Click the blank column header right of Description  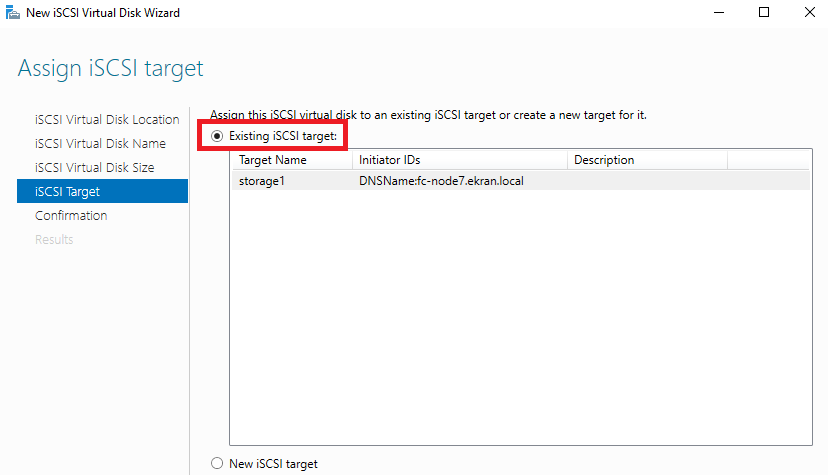click(768, 160)
